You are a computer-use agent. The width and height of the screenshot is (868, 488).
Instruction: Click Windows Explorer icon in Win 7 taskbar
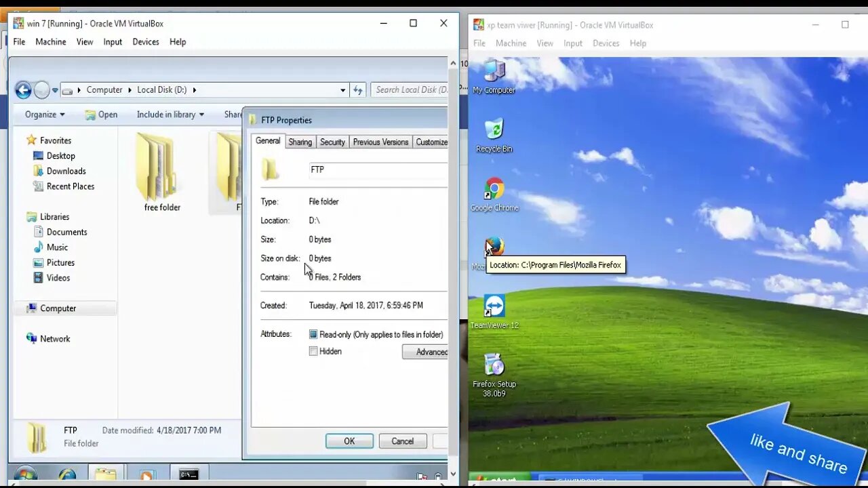tap(105, 474)
